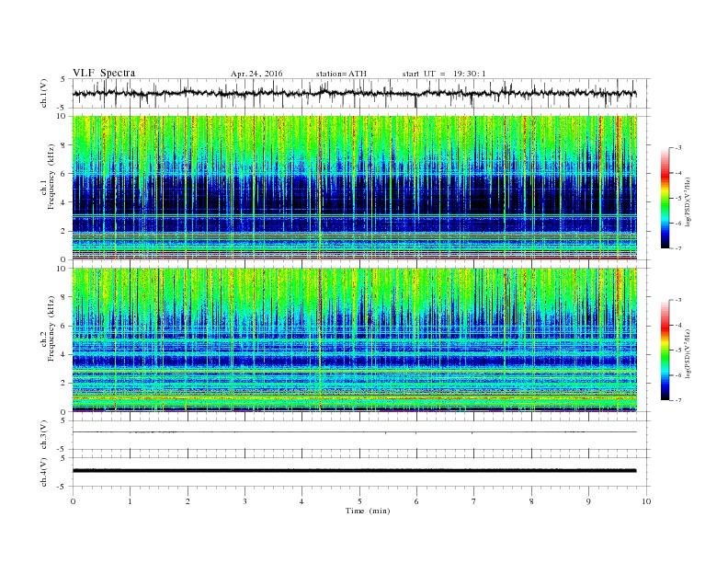
Task: Click the "5" tick label on ch.4(V) axis
Action: [64, 458]
